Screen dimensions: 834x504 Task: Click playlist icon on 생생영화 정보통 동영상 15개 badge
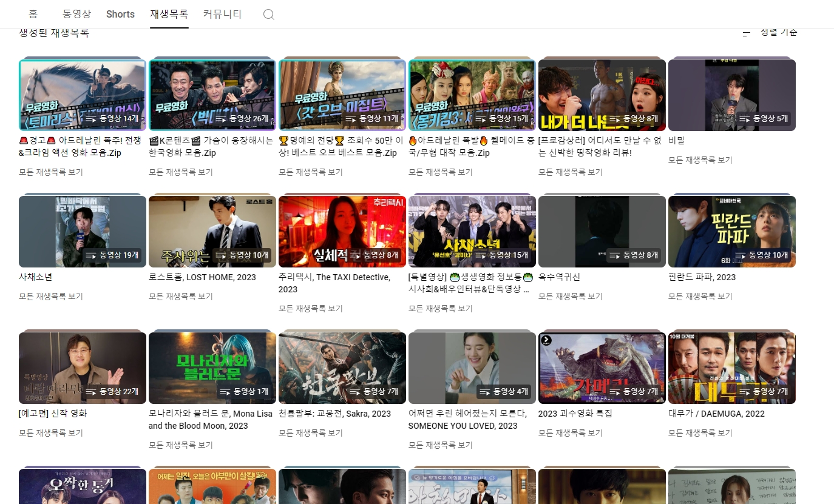(x=480, y=255)
